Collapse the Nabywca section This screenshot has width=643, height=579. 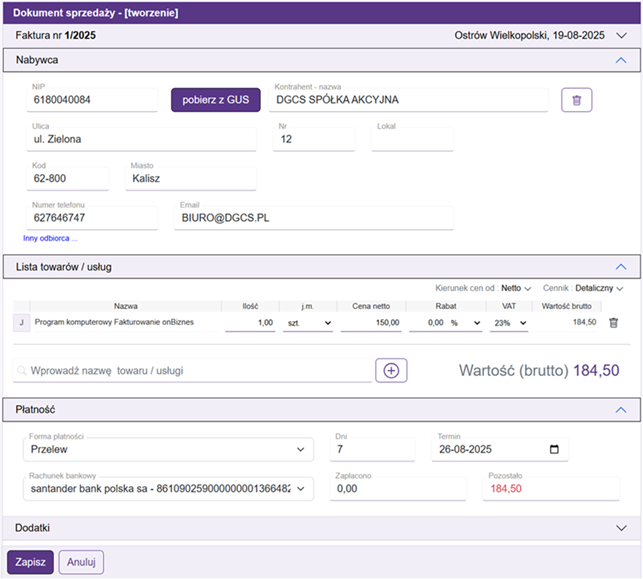click(x=620, y=61)
